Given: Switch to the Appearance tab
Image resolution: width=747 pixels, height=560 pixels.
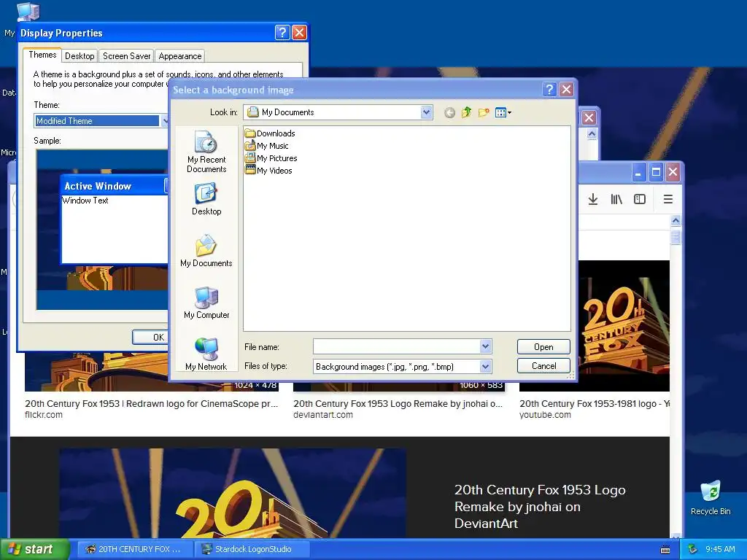Looking at the screenshot, I should [x=180, y=56].
